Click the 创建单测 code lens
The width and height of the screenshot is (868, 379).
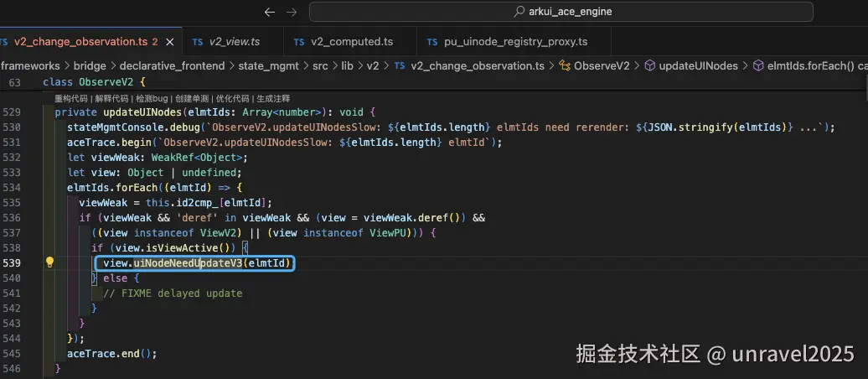[x=192, y=99]
